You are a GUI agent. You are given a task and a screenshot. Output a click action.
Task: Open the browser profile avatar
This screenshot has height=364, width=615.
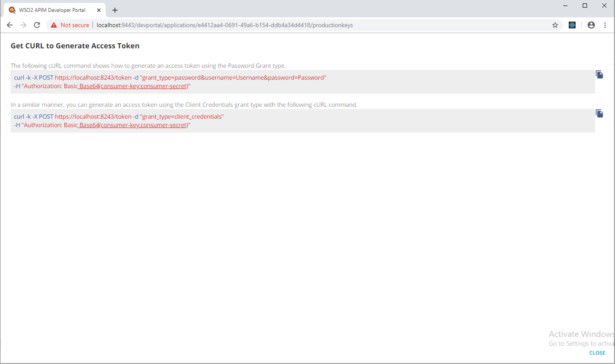coord(591,25)
